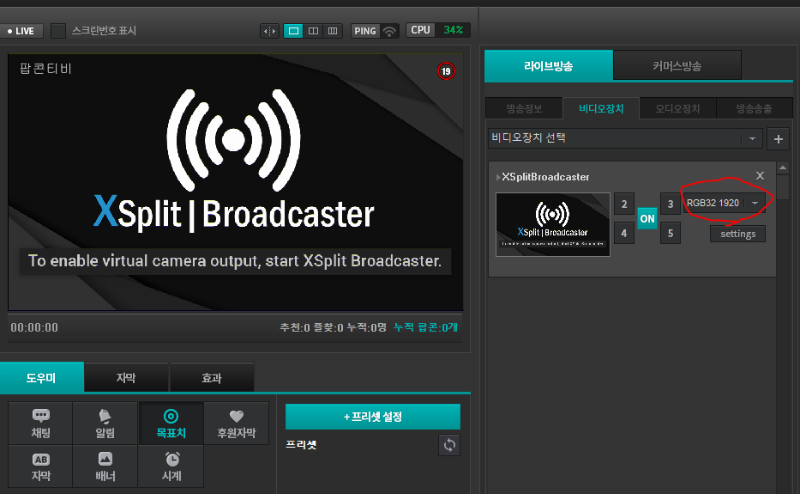The width and height of the screenshot is (800, 494).
Task: Click the +프리셋 설정 button
Action: (373, 417)
